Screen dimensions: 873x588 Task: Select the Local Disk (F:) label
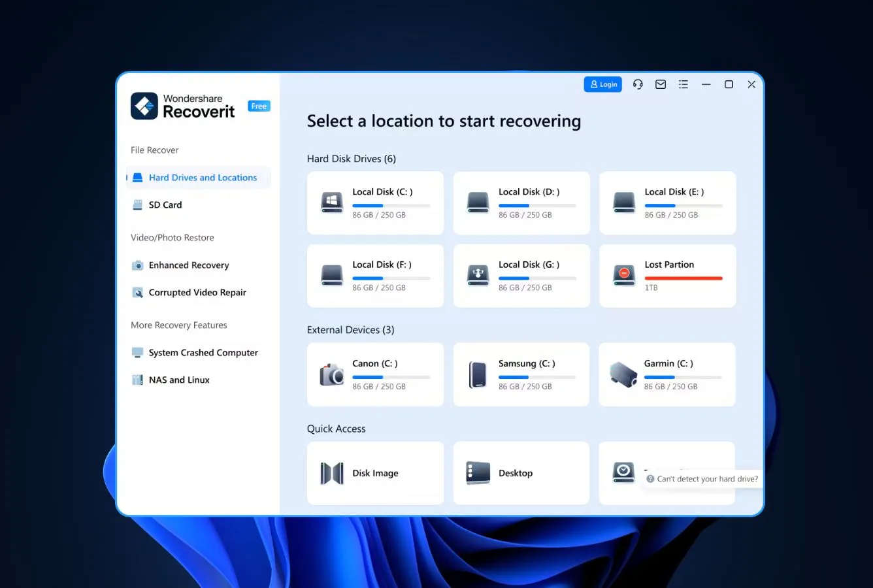382,265
